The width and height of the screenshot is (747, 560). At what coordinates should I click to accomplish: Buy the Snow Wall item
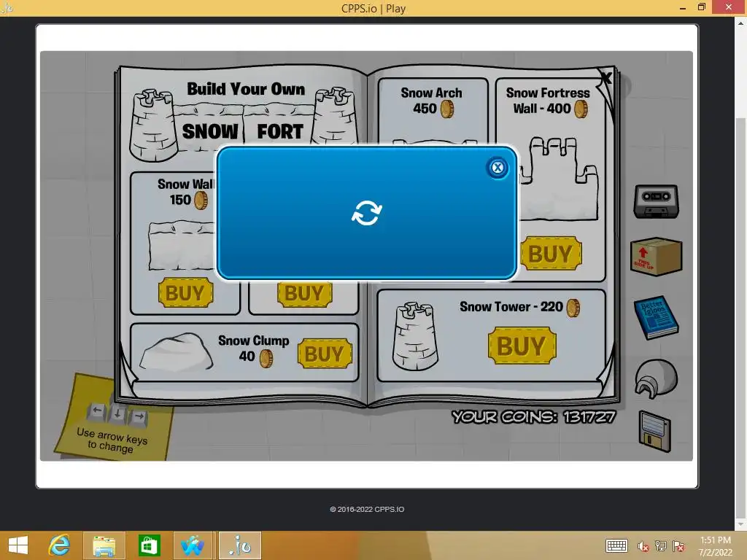tap(185, 292)
